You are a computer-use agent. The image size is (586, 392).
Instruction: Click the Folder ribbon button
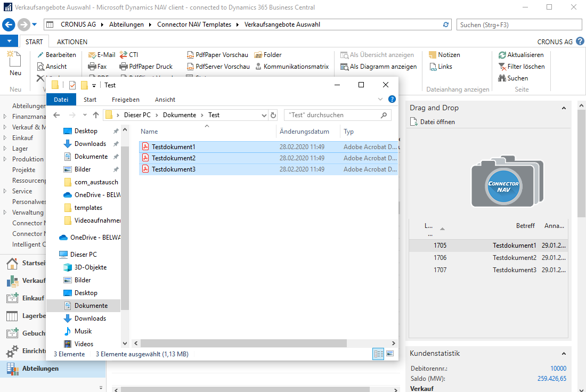(x=267, y=55)
